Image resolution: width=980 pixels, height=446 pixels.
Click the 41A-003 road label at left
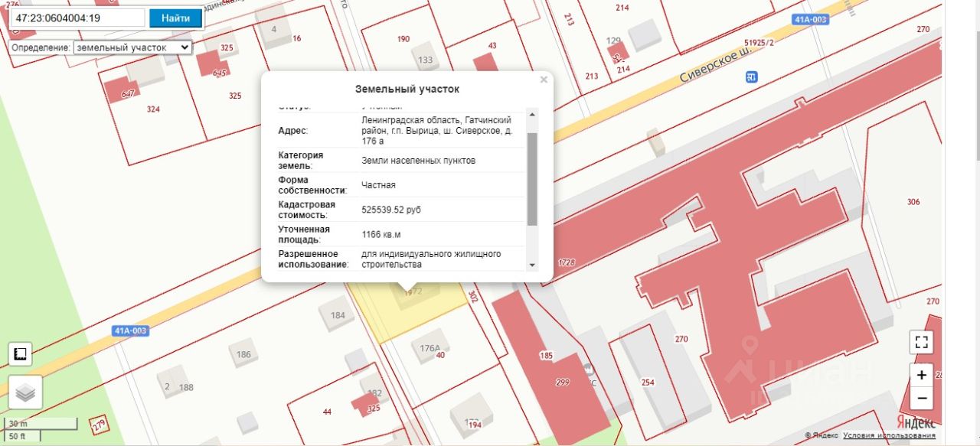tap(130, 330)
